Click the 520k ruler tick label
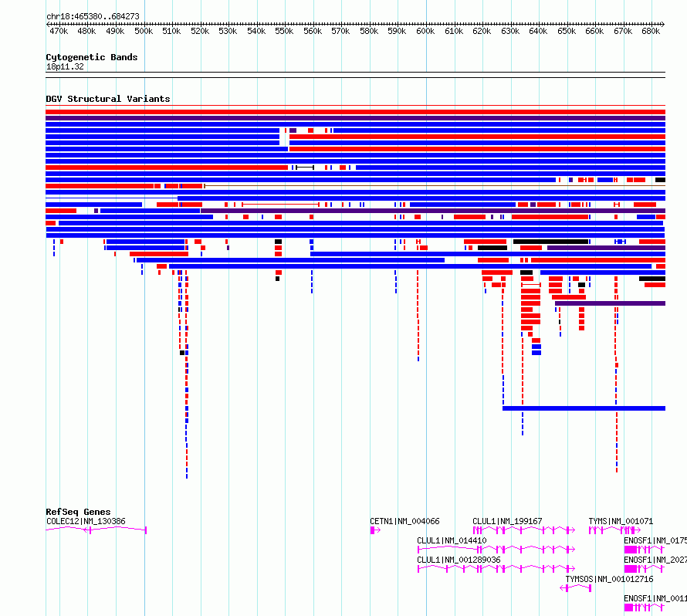 pyautogui.click(x=200, y=31)
